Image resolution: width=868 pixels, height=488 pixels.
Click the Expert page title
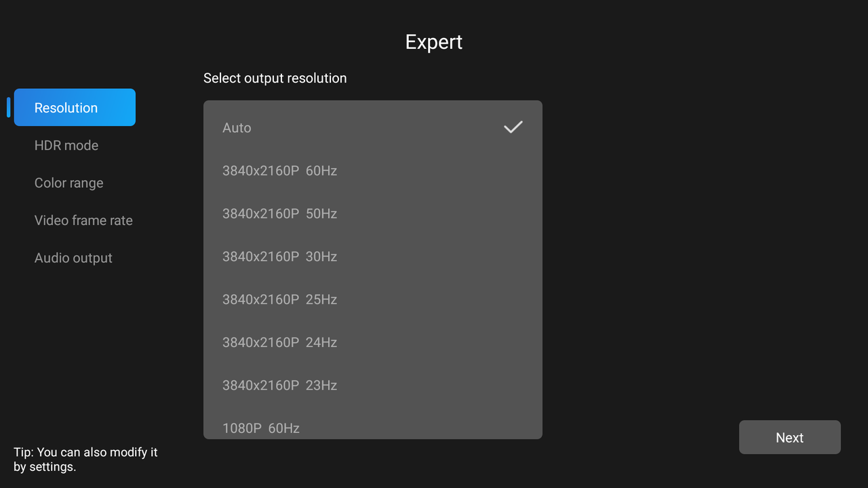click(434, 42)
